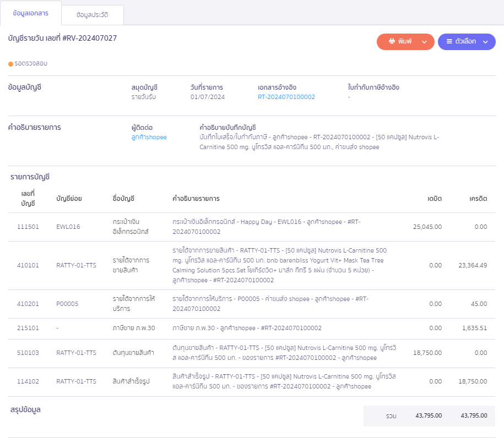Select account number 111501 in the table
Viewport: 504px width, 438px height.
click(28, 226)
